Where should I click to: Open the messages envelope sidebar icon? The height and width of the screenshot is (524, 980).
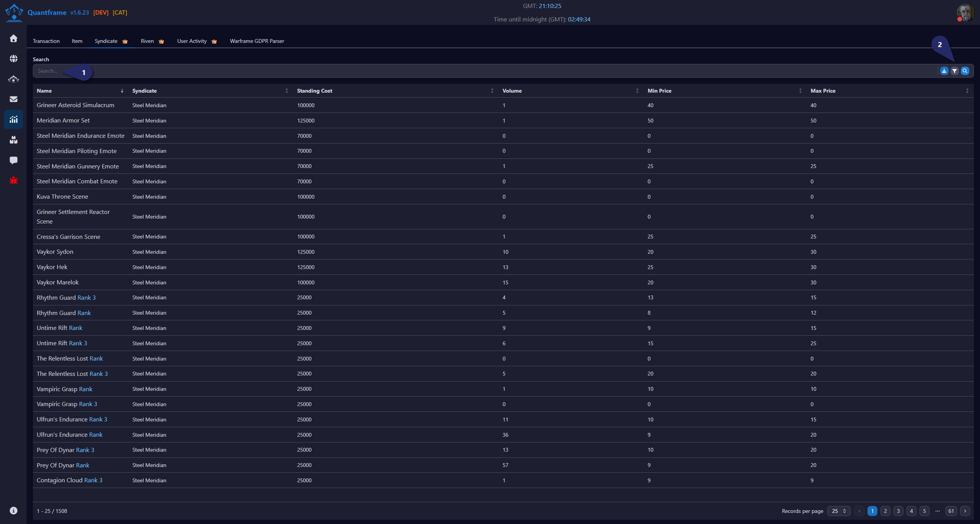pyautogui.click(x=13, y=99)
